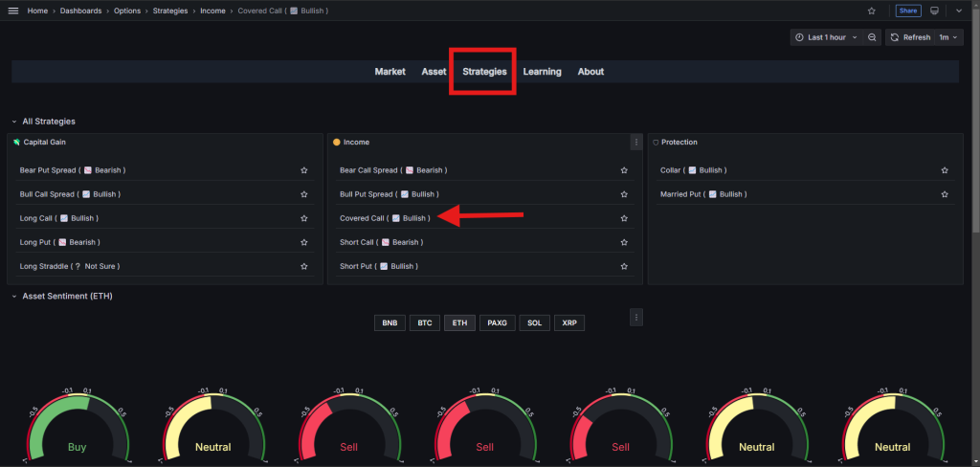Toggle favorite star for Bear Put Spread

tap(304, 170)
